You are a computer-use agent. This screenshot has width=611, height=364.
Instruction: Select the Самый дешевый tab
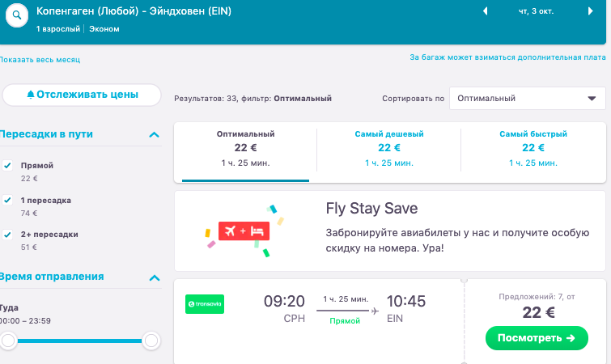click(389, 148)
